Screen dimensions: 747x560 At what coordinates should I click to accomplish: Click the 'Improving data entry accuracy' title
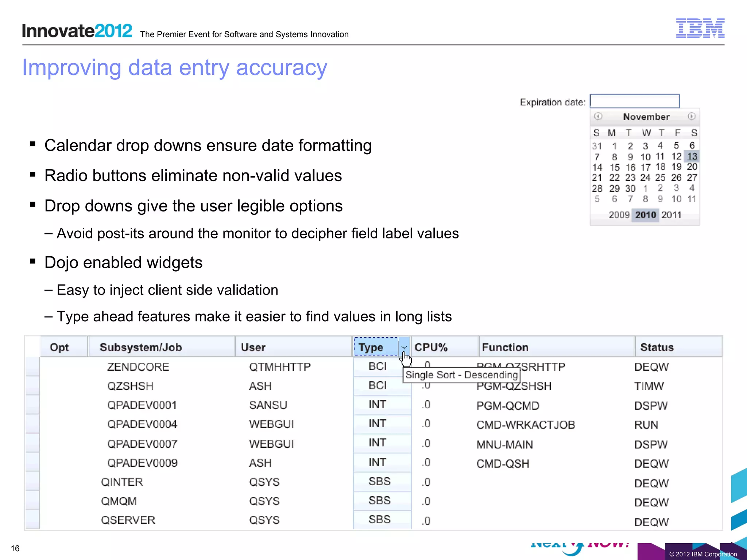(175, 68)
